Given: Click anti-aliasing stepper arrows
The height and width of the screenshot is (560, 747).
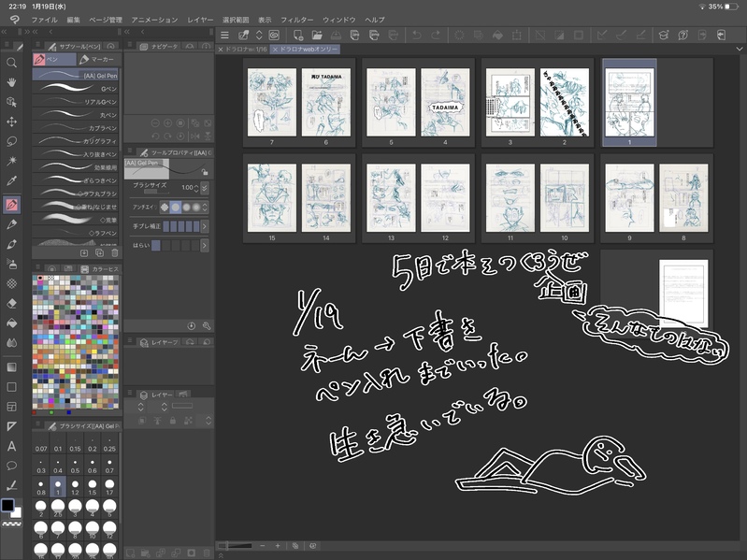Looking at the screenshot, I should (205, 208).
